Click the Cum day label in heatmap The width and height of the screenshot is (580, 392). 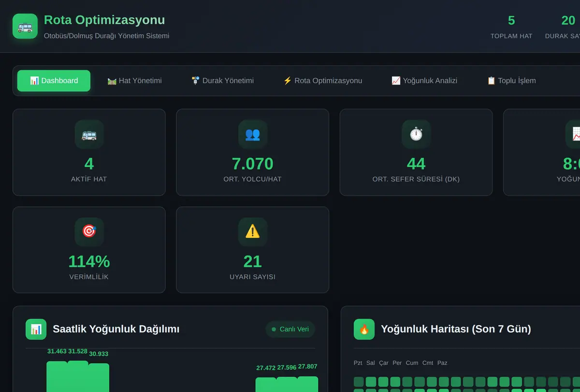412,363
